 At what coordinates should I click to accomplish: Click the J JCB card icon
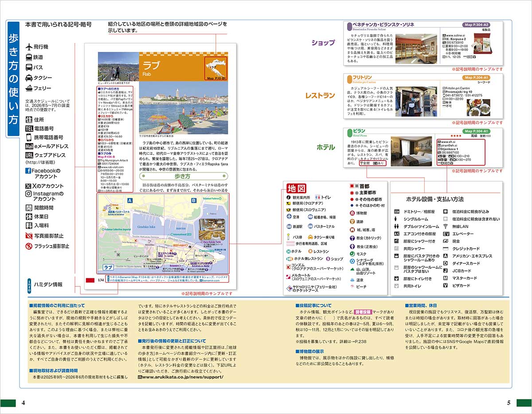(x=446, y=271)
